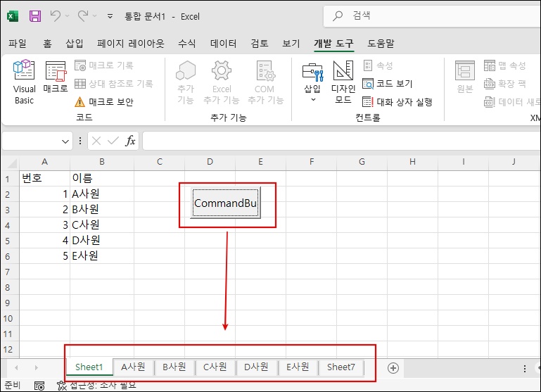The width and height of the screenshot is (541, 392).
Task: Open the View (보기) tab
Action: coord(291,44)
